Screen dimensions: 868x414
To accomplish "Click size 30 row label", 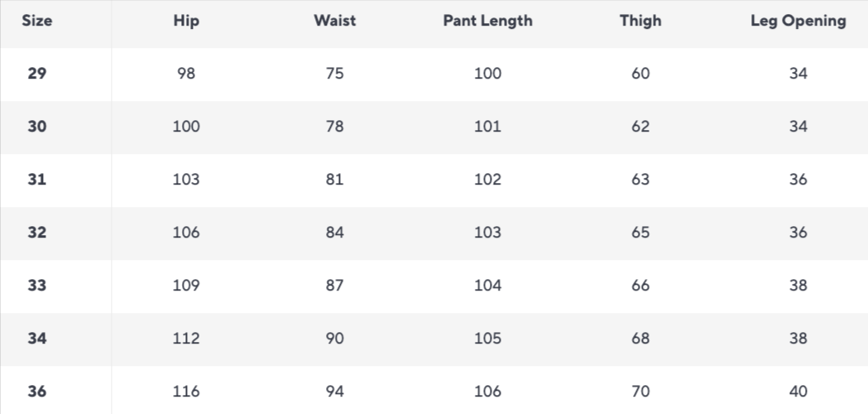I will coord(37,127).
